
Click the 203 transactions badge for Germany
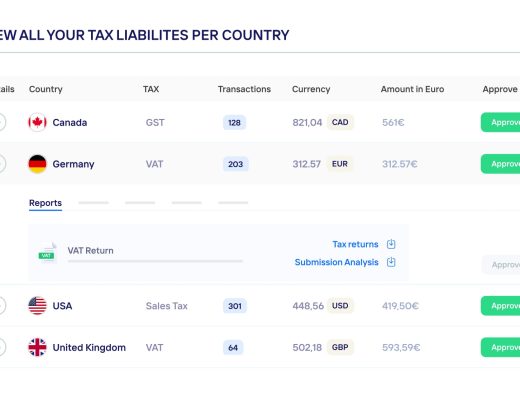235,164
